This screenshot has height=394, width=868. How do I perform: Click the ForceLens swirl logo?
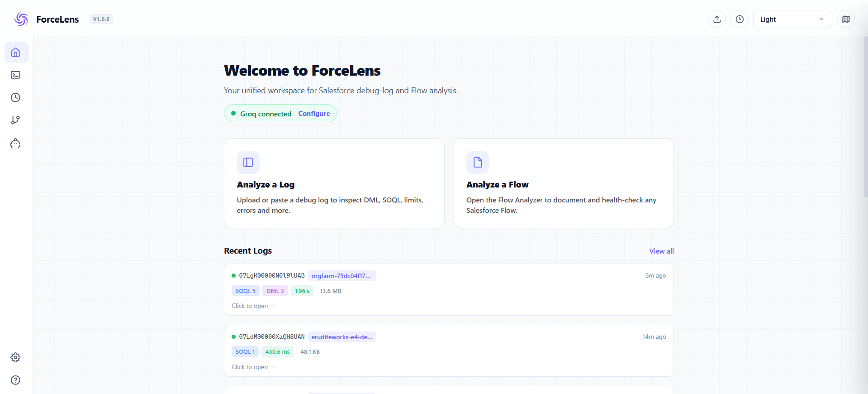tap(21, 19)
